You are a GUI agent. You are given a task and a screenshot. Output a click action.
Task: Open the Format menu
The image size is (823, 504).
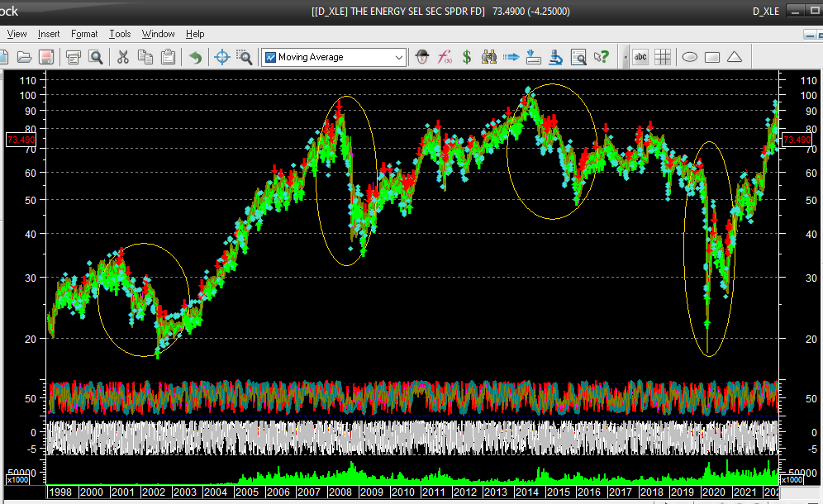coord(84,34)
